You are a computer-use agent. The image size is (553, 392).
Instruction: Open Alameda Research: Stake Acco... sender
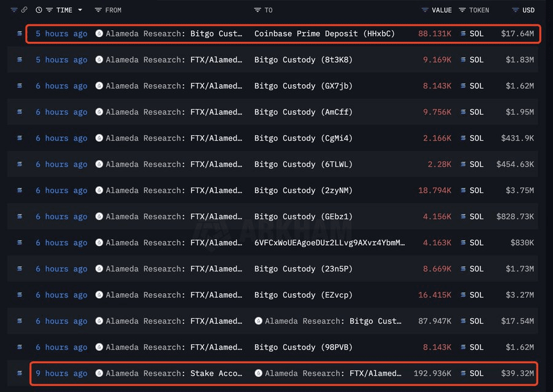(174, 374)
